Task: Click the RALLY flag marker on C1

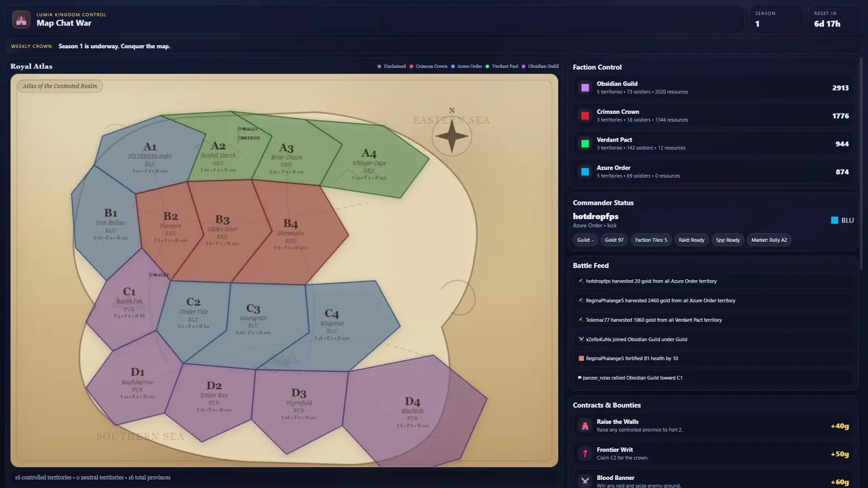Action: (159, 274)
